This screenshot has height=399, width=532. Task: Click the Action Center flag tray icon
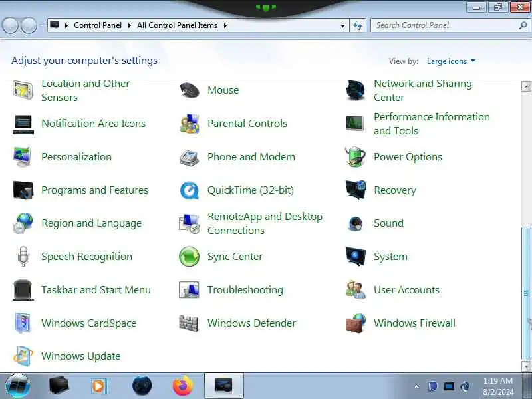pos(432,386)
